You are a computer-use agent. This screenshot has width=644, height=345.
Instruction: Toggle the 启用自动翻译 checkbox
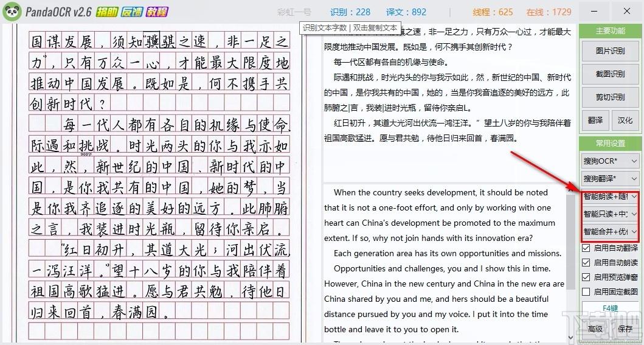point(586,248)
